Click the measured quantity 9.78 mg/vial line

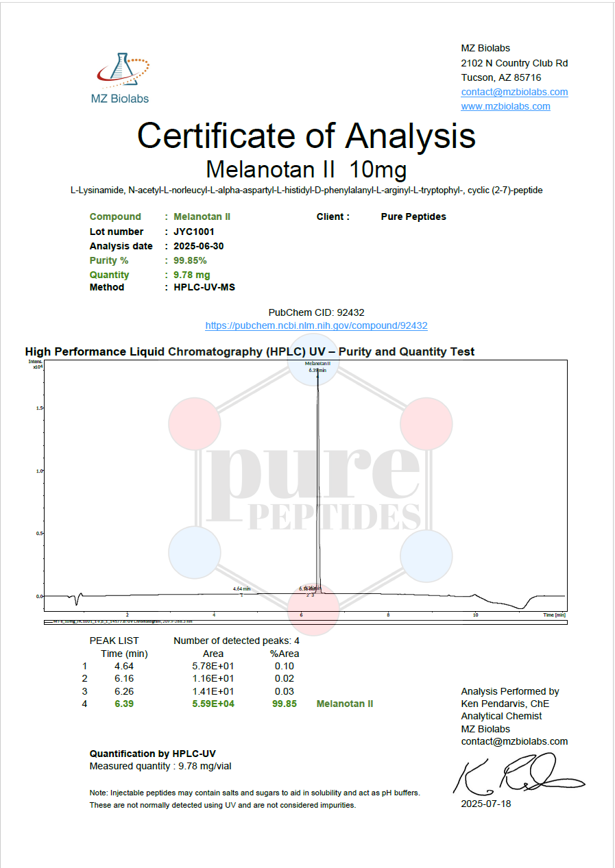[x=165, y=766]
